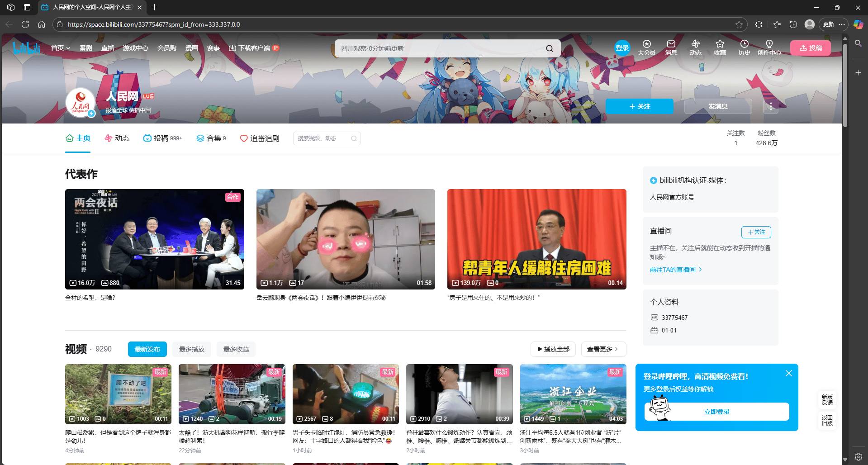Open the 帮青年人缓解住房困难 video thumbnail
Viewport: 868px width, 465px height.
[537, 239]
